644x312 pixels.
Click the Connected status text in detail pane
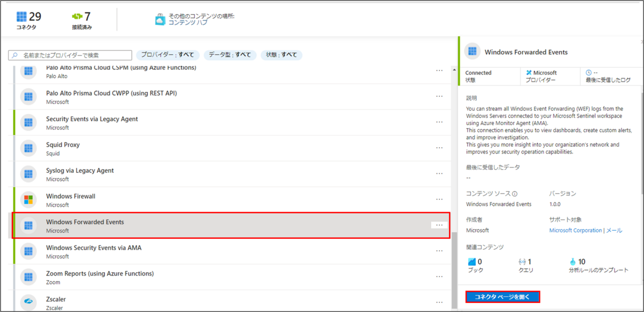click(x=478, y=72)
